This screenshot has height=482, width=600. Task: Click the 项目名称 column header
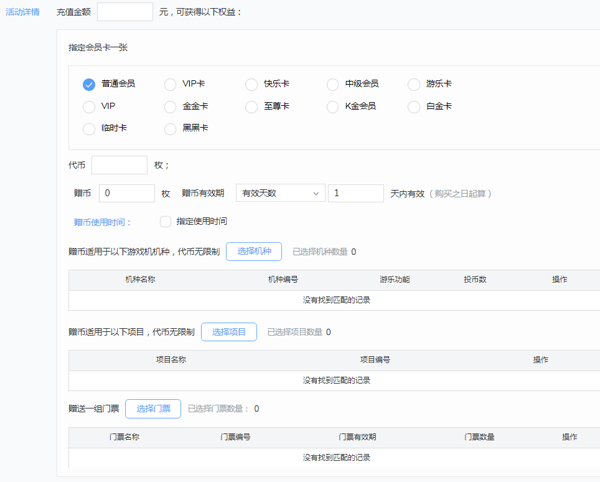tap(171, 360)
